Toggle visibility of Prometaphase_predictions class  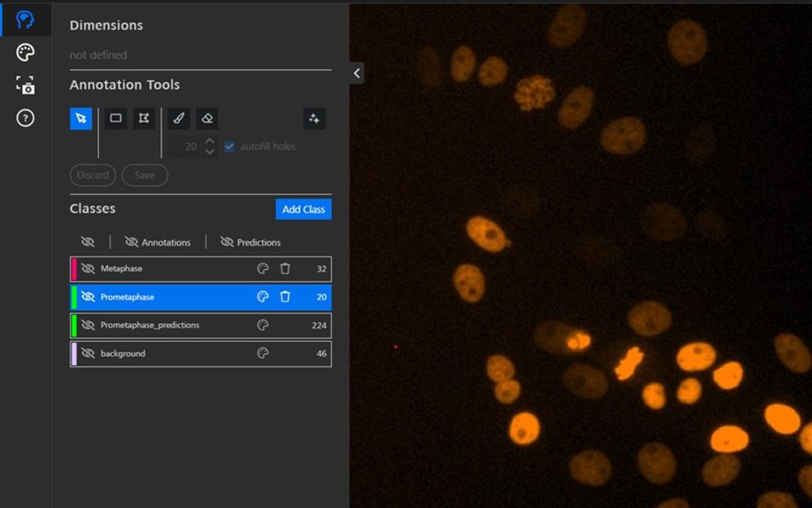pos(88,325)
